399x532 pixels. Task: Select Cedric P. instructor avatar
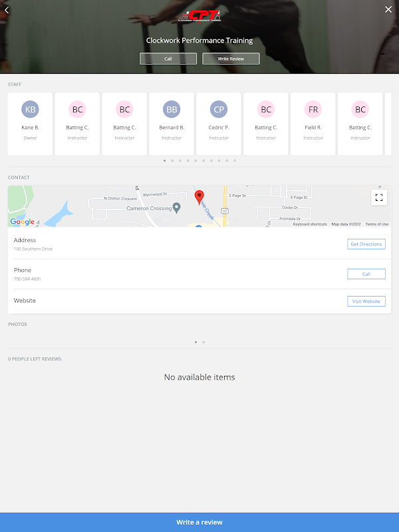(x=219, y=109)
